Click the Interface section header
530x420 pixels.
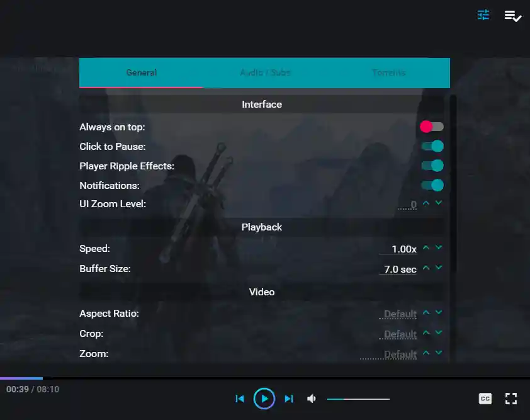tap(262, 105)
